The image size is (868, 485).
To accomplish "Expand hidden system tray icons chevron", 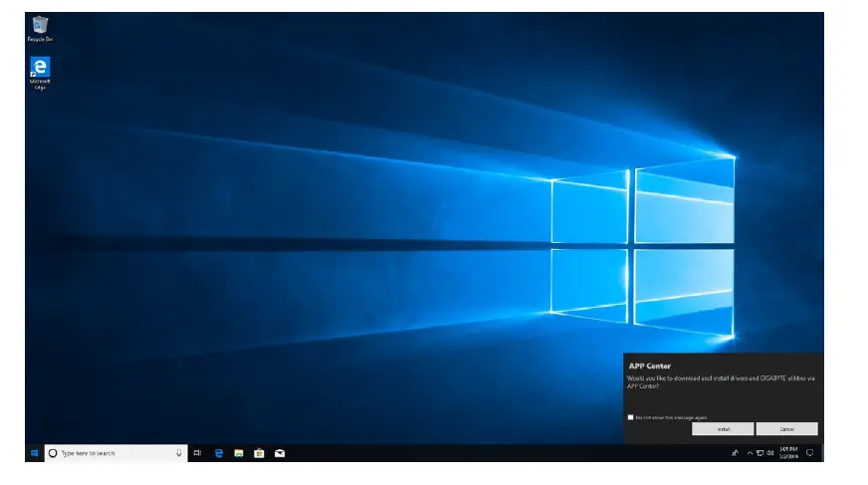I will click(x=751, y=453).
